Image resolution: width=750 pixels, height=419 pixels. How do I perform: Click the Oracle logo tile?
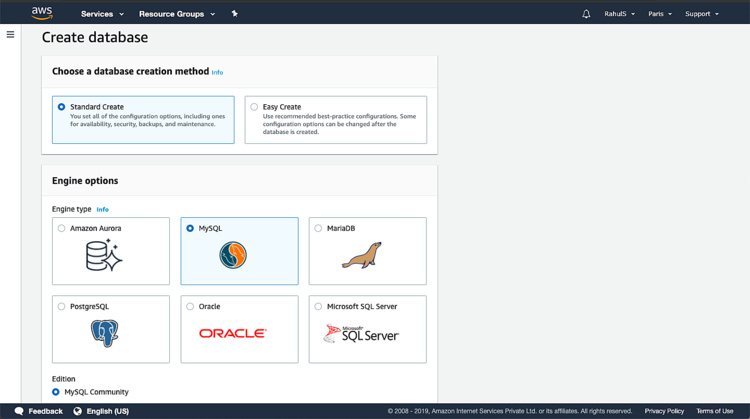232,333
